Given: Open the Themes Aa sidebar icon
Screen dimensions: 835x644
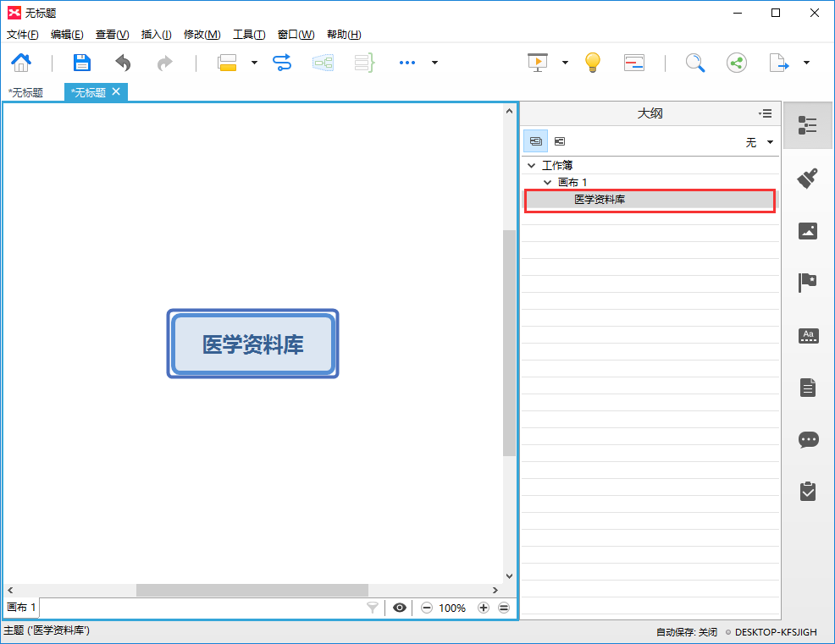Looking at the screenshot, I should coord(809,335).
